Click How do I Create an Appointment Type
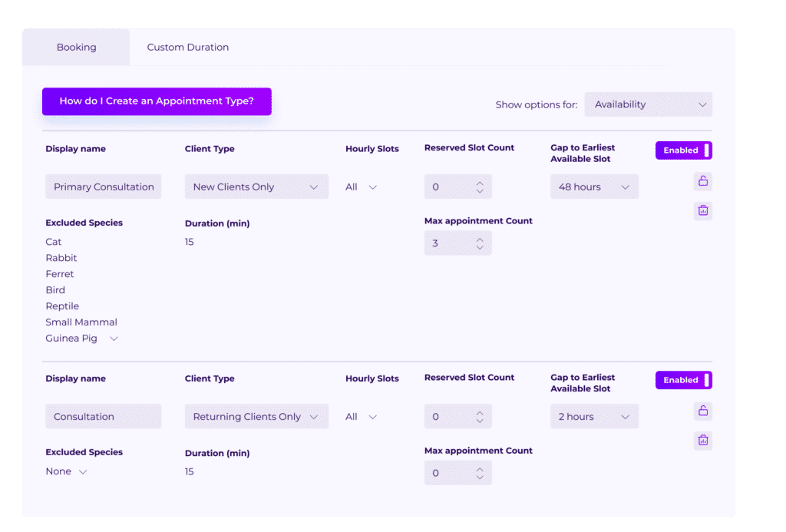The height and width of the screenshot is (532, 786). 157,101
